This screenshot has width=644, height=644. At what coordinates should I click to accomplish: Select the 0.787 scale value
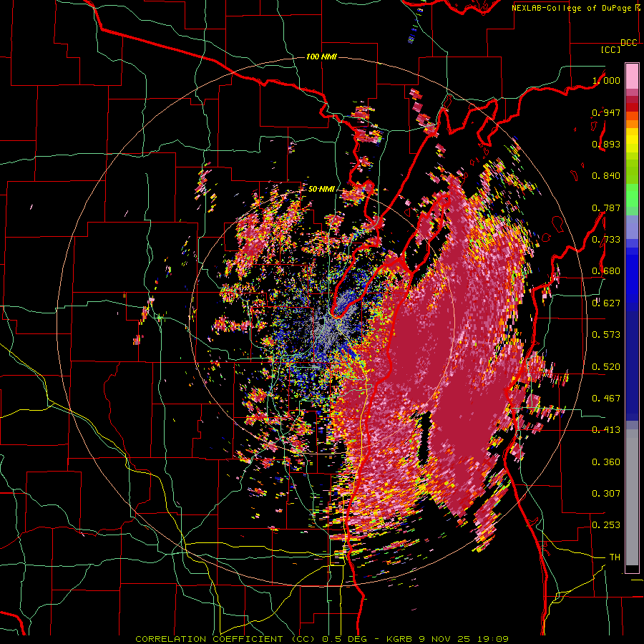pos(606,208)
